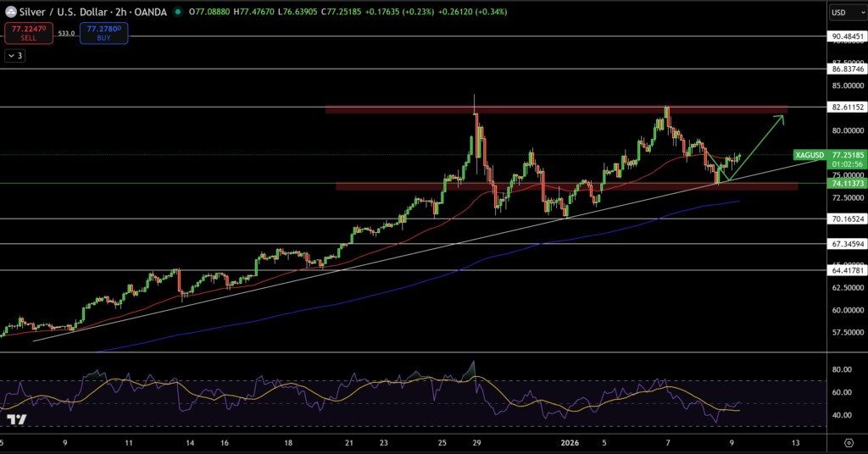Click the XAGUSD price label tag
This screenshot has height=454, width=868.
pyautogui.click(x=809, y=156)
